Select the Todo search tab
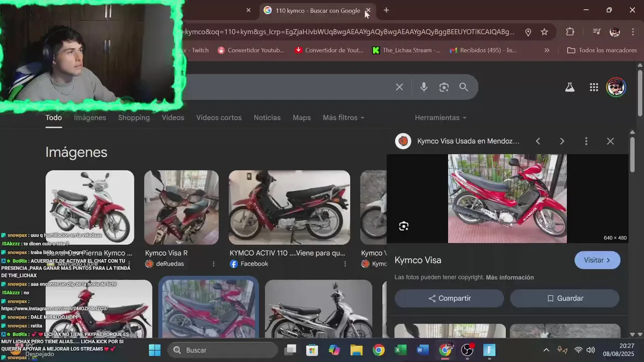Viewport: 644px width, 362px height. (x=54, y=118)
